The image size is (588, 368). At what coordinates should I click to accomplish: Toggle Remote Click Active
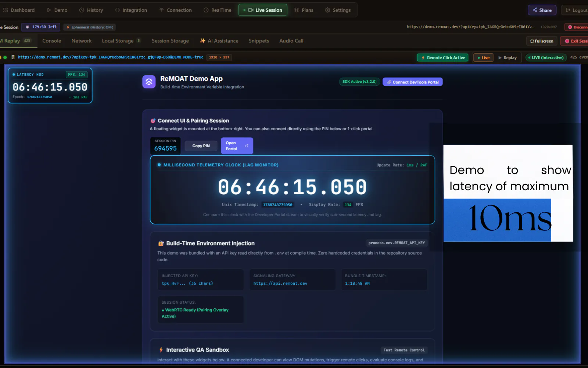(442, 58)
